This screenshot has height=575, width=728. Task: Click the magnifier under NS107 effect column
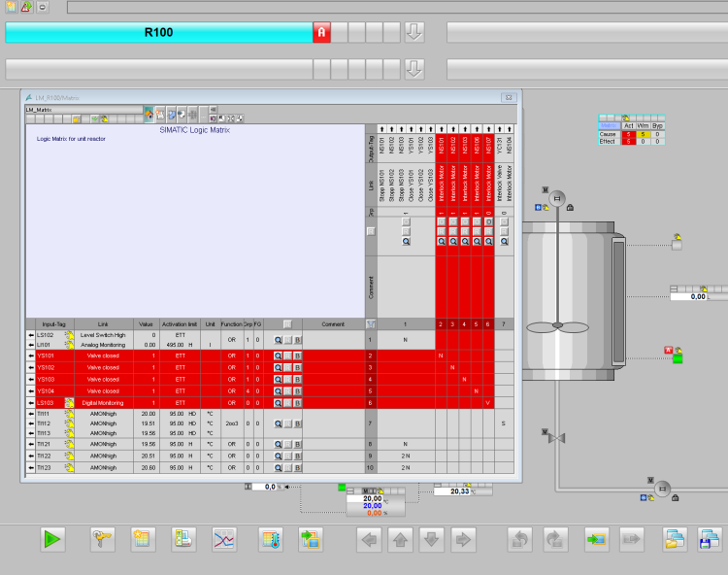click(488, 242)
